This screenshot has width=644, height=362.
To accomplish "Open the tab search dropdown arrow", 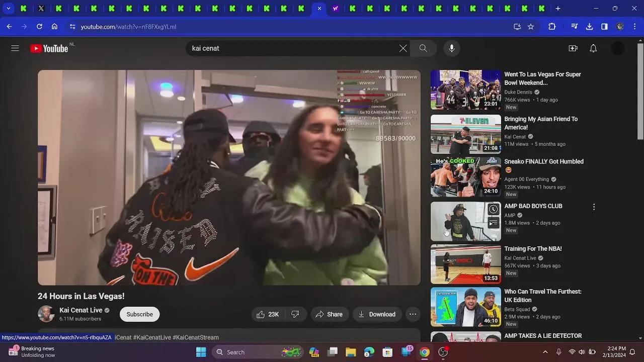I will click(9, 9).
